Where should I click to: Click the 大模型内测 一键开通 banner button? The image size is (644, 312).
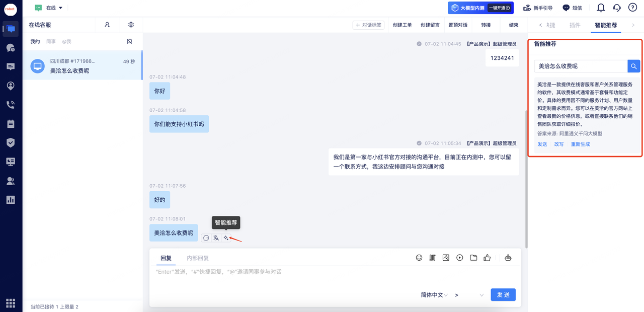click(x=480, y=8)
